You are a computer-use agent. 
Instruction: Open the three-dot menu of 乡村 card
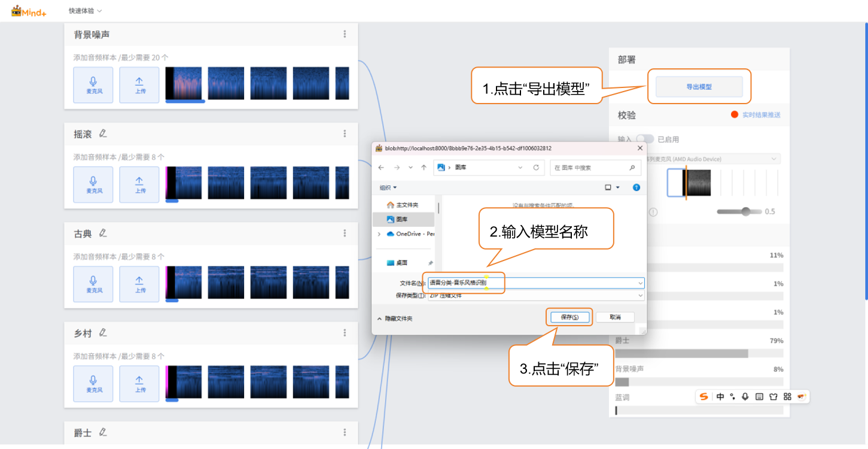click(345, 333)
